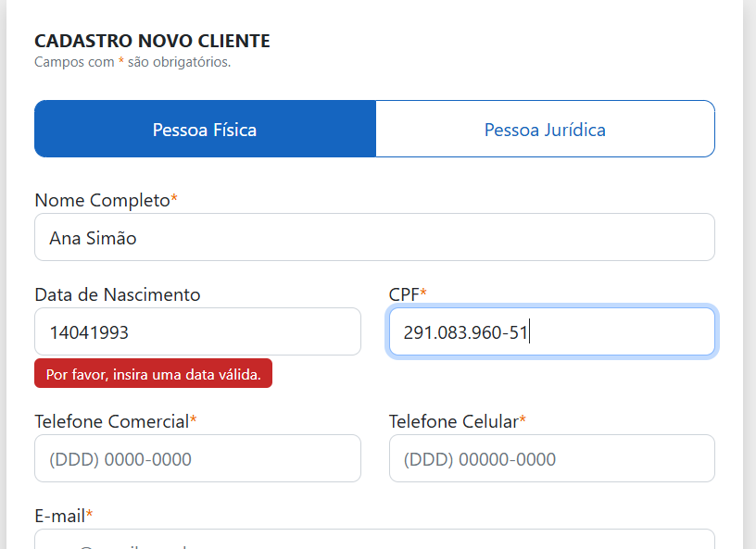Click the "Telefone Celular" label text

tap(453, 421)
